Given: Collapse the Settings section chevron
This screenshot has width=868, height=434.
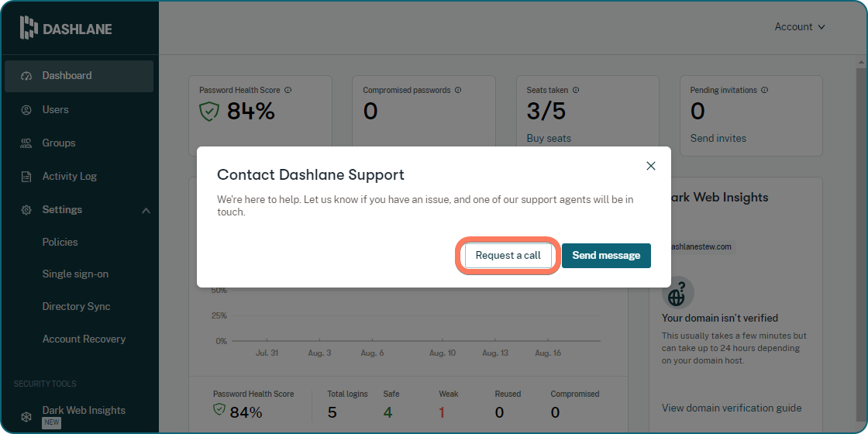Looking at the screenshot, I should click(x=146, y=210).
